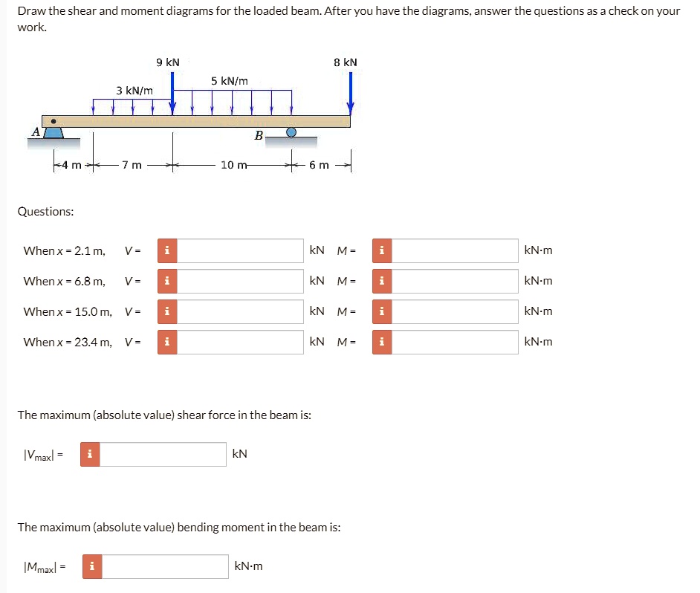Click the info icon beside M at x=23.4m
The height and width of the screenshot is (593, 700).
click(x=381, y=342)
